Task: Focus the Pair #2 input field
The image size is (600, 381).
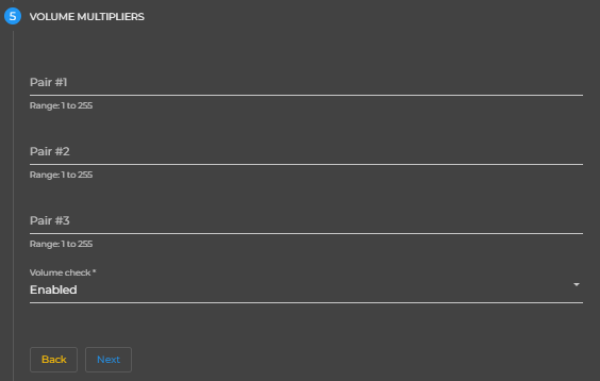Action: tap(306, 151)
